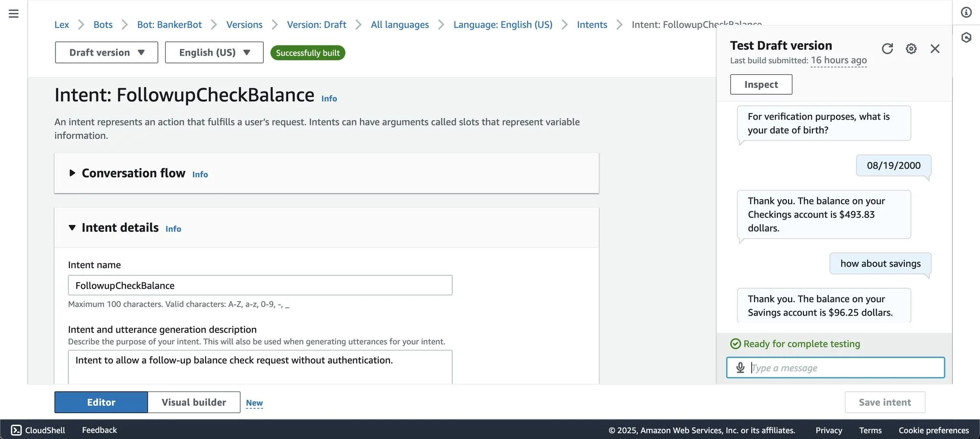Open Bot: BankerBot breadcrumb
The width and height of the screenshot is (980, 439).
(169, 24)
